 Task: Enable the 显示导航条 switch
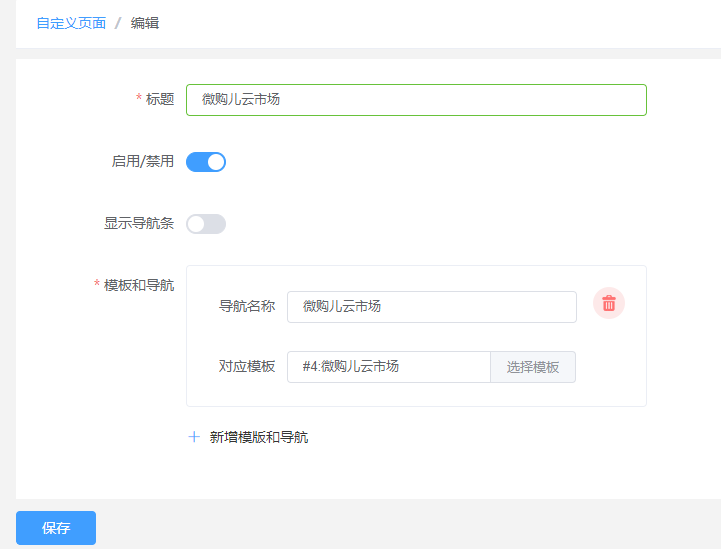(206, 224)
